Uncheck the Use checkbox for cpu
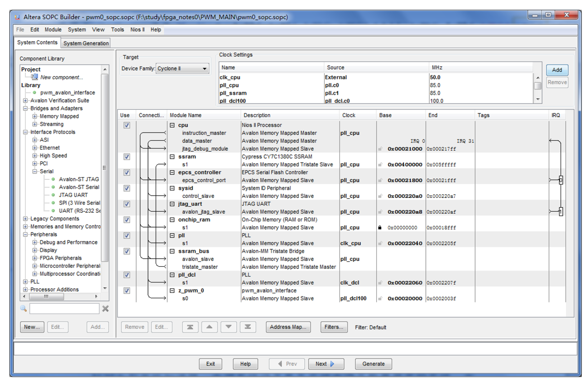This screenshot has width=588, height=385. (x=127, y=125)
